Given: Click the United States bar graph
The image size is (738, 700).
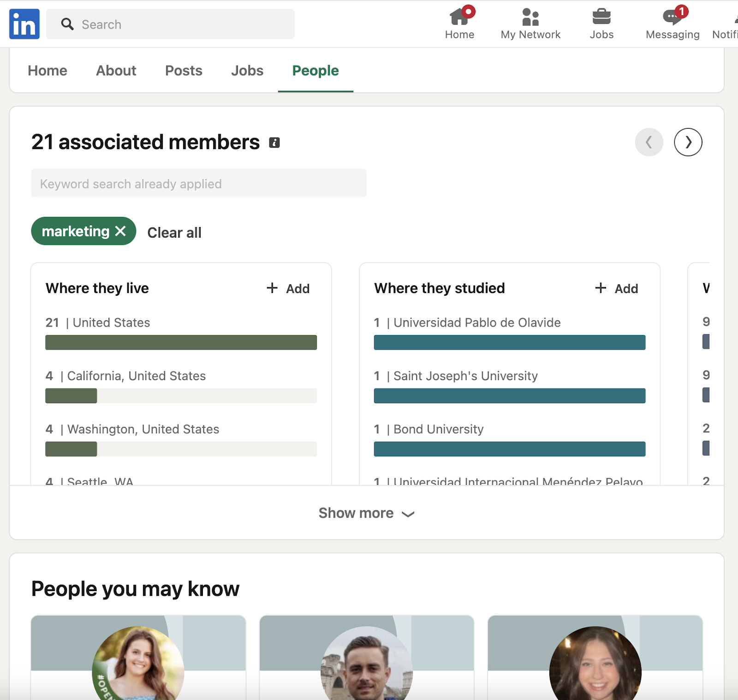Looking at the screenshot, I should 181,342.
